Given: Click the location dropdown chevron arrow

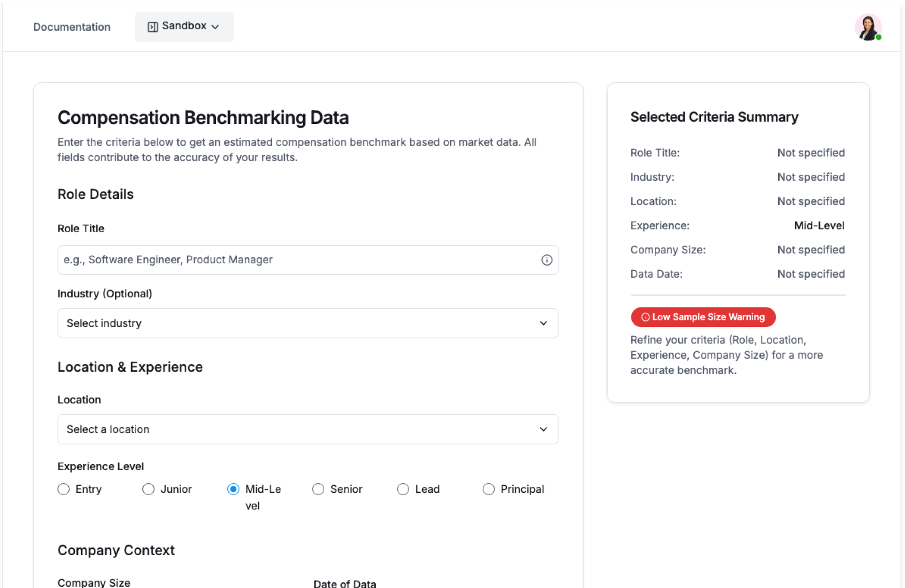Looking at the screenshot, I should [543, 429].
